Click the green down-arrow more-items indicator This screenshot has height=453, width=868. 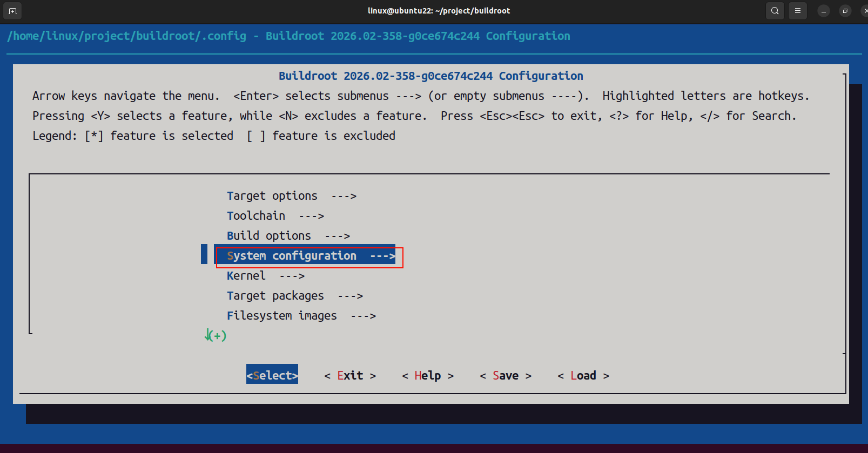215,335
